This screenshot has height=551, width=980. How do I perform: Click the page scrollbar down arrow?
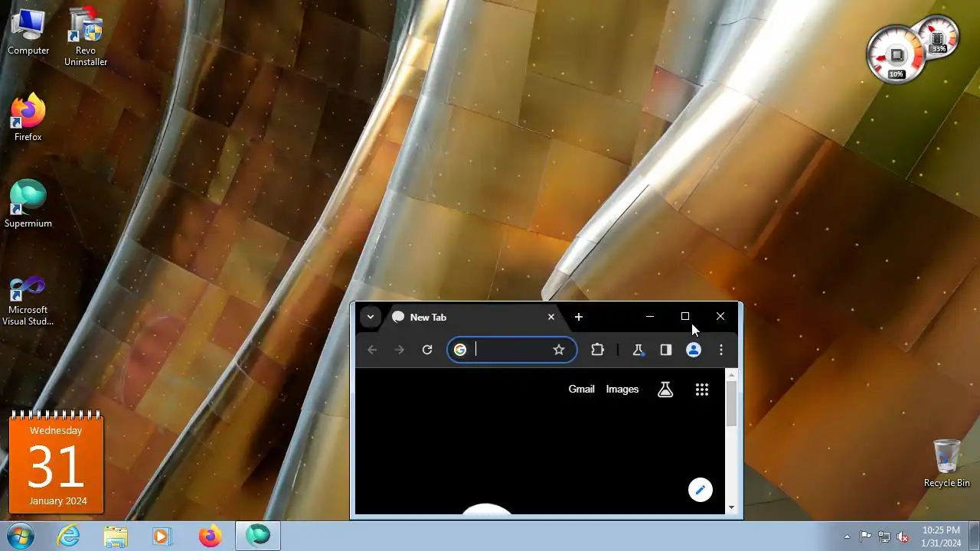(731, 507)
